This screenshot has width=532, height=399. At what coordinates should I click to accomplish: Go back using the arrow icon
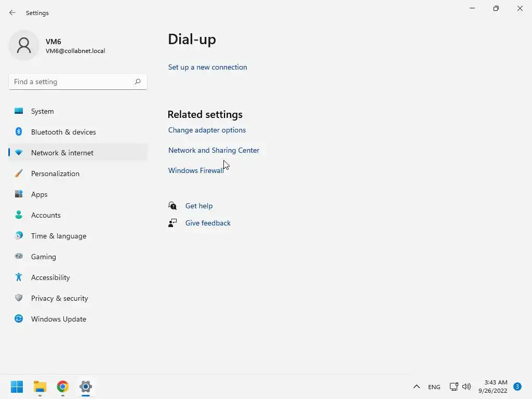(x=12, y=12)
